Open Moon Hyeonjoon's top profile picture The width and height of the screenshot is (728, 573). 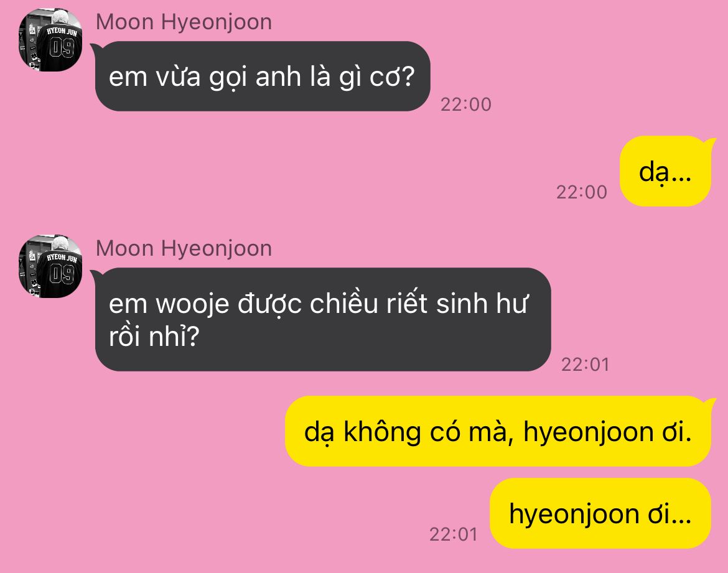[x=50, y=39]
